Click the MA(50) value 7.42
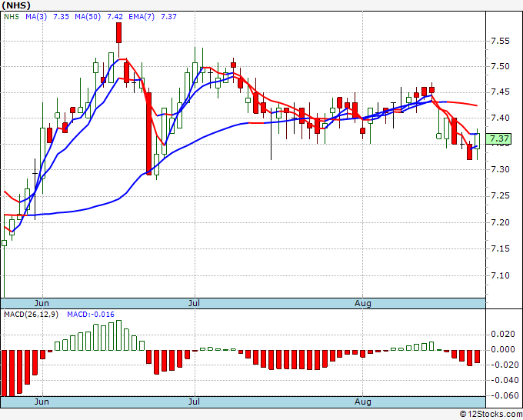523x420 pixels. [x=115, y=16]
